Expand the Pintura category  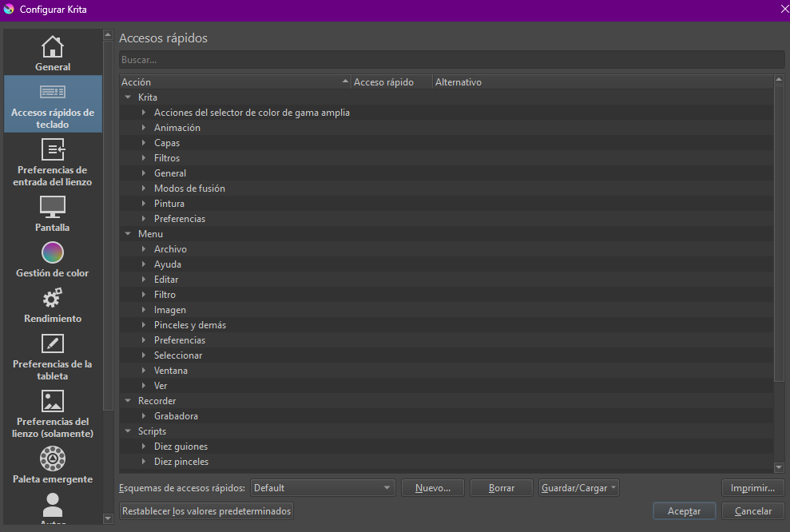[144, 204]
